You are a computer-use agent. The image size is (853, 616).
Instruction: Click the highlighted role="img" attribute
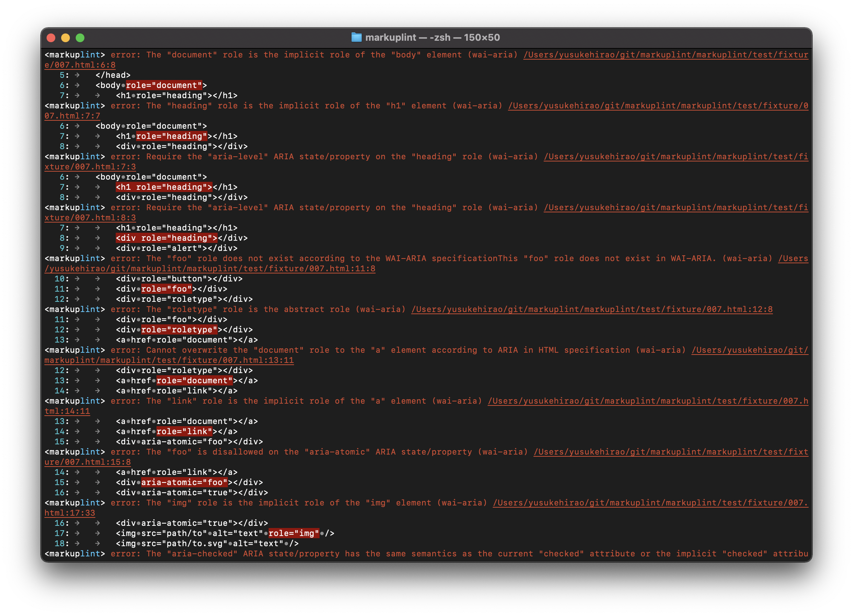coord(294,533)
